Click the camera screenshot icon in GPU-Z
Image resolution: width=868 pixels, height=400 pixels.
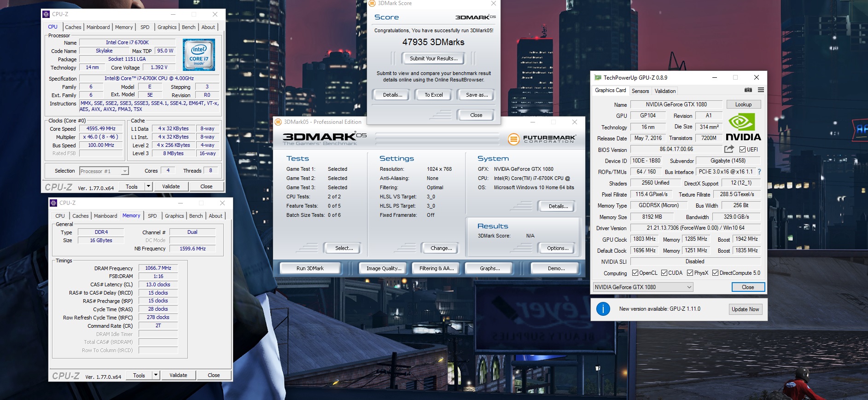pos(748,90)
